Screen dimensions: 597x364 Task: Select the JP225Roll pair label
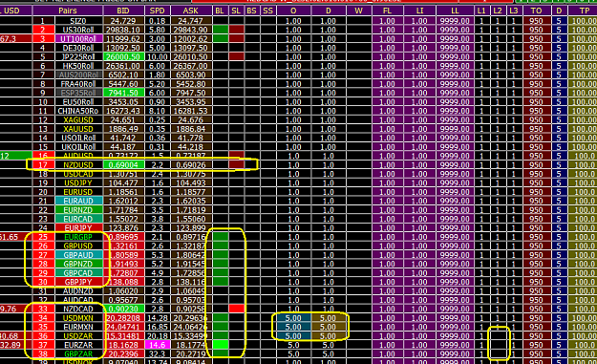tap(78, 56)
